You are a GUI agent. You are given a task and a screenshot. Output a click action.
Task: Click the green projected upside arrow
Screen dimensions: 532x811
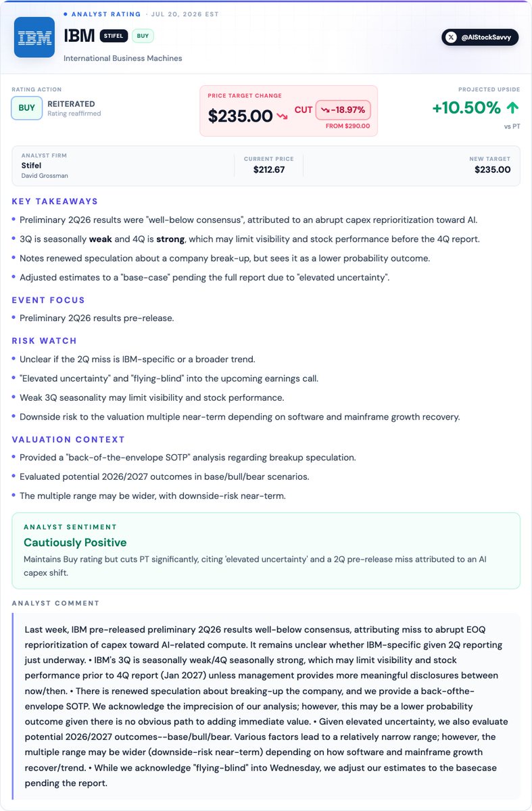pos(512,107)
